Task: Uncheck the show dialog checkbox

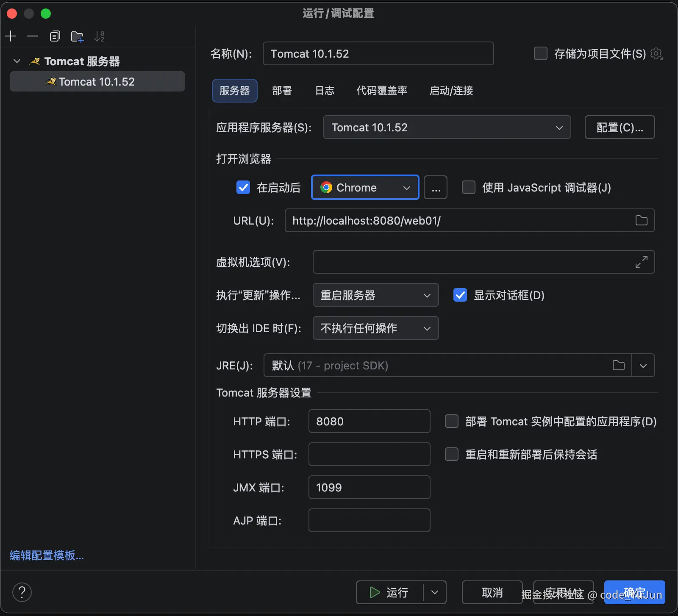Action: click(x=460, y=295)
